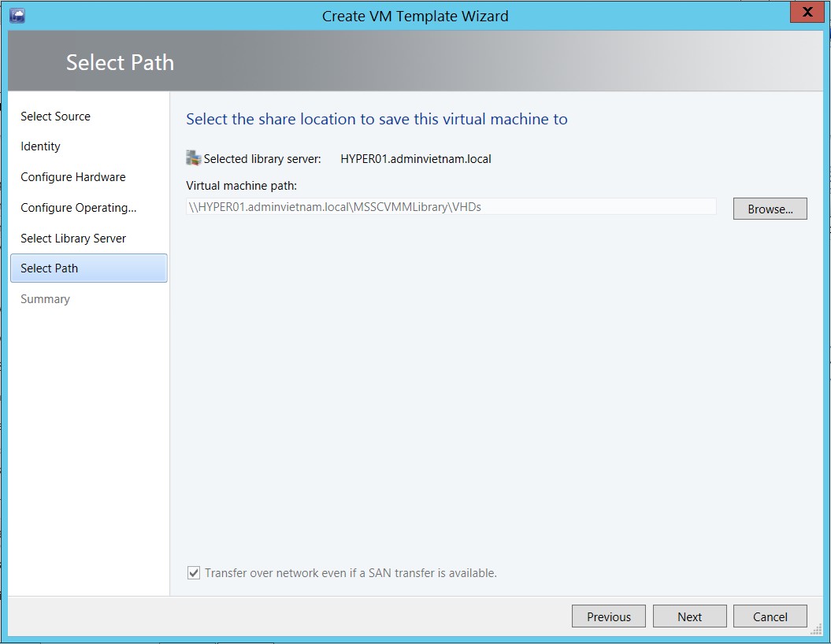Image resolution: width=831 pixels, height=644 pixels.
Task: Click the resize grip at window corner
Action: [x=816, y=628]
